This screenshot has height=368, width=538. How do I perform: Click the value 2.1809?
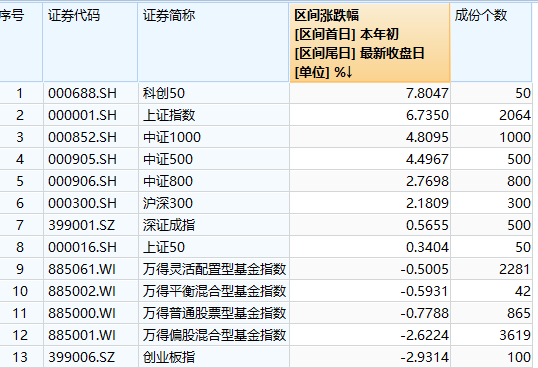pyautogui.click(x=427, y=203)
